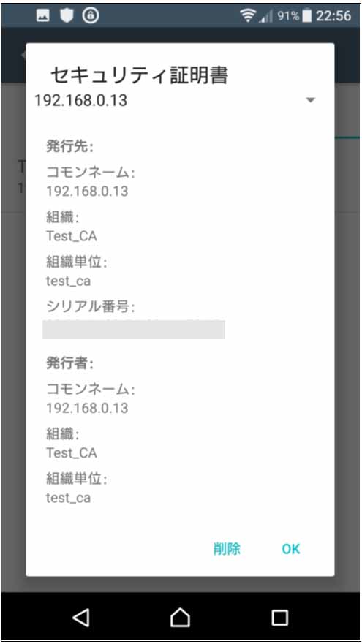Screen dimensions: 362x644
Task: Tap the redacted serial number field
Action: click(x=134, y=330)
